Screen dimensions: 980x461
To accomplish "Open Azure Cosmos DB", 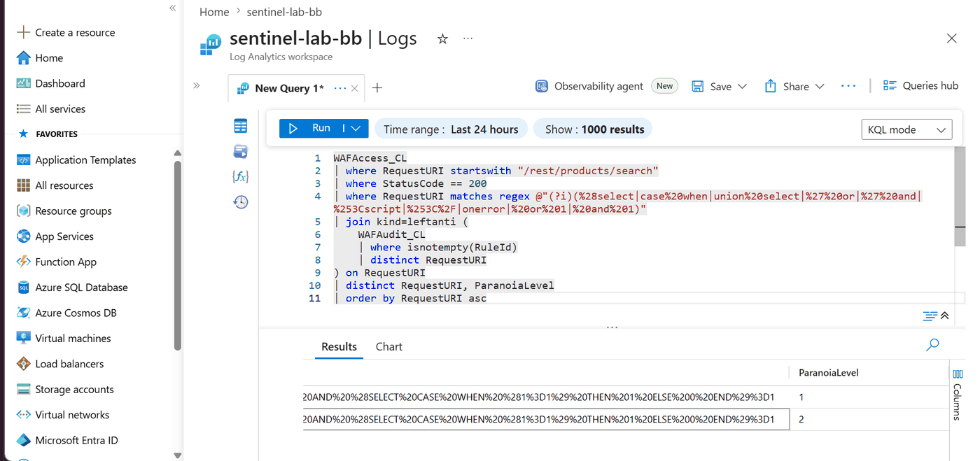I will 76,313.
